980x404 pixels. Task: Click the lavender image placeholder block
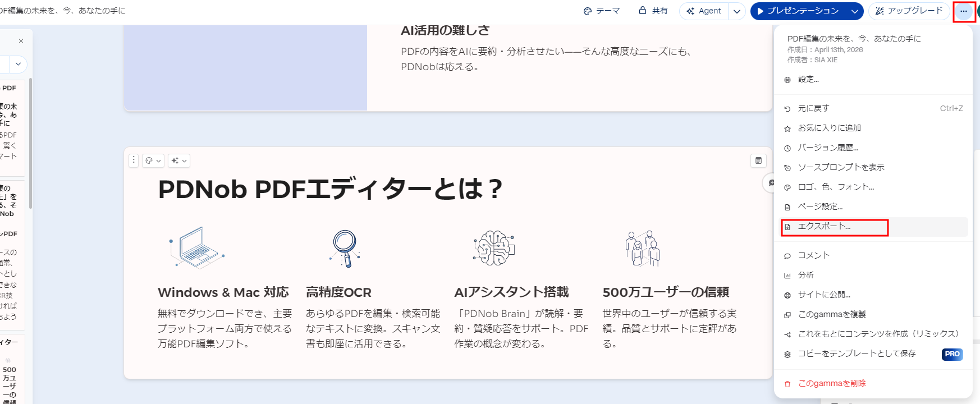(x=245, y=67)
